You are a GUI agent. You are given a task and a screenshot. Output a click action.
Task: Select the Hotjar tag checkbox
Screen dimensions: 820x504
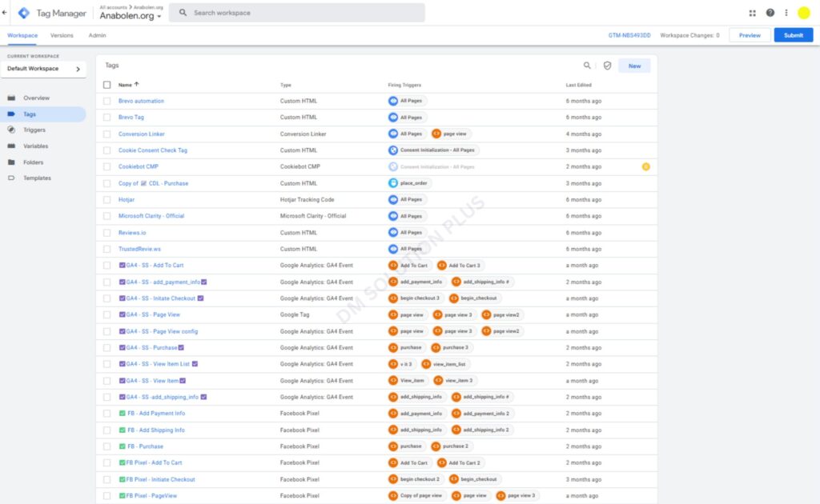[x=107, y=199]
